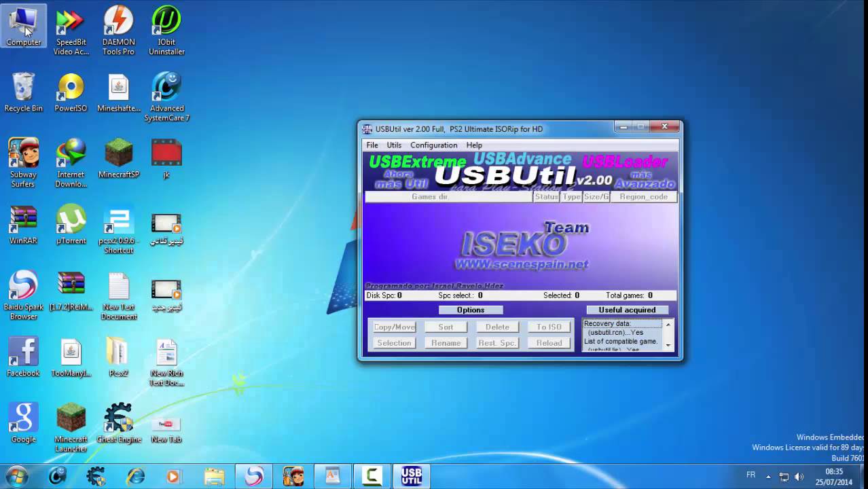Click the Rest. Spc. button
This screenshot has width=868, height=489.
click(x=497, y=343)
